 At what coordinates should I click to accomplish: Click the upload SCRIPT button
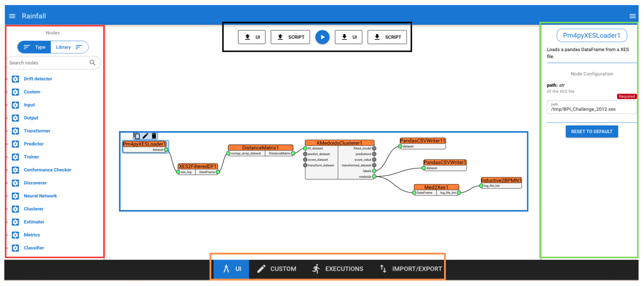(290, 37)
